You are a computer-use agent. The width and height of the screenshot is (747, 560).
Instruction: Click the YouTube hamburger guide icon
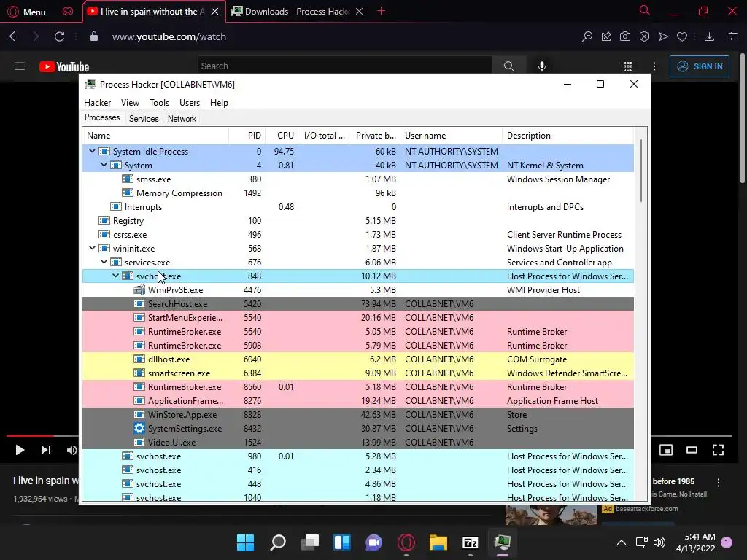20,66
